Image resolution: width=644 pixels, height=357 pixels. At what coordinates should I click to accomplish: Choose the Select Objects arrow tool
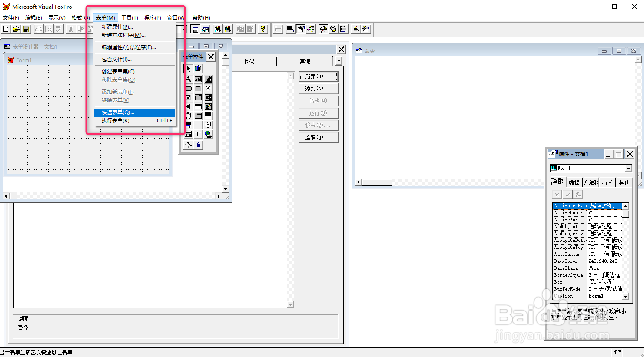click(x=188, y=69)
